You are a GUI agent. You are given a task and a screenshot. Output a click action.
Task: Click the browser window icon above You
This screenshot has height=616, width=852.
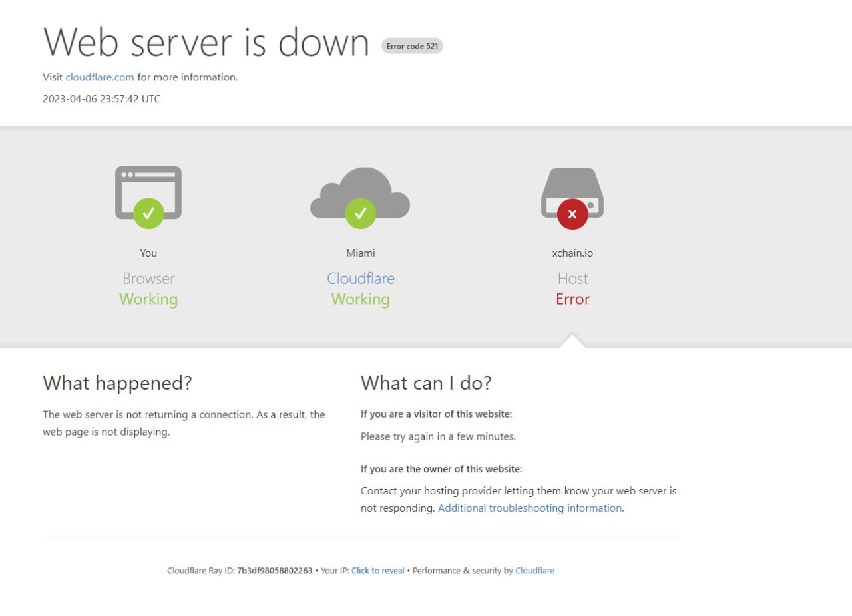point(148,197)
